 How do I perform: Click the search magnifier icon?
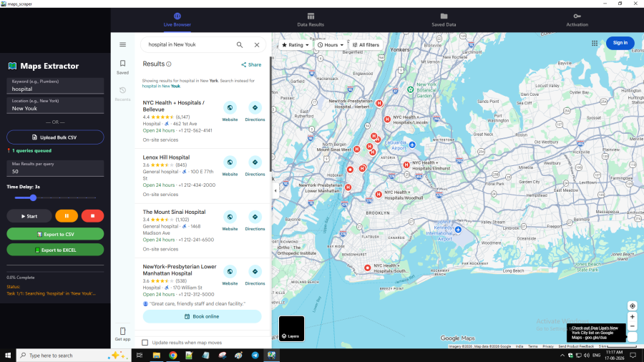point(240,45)
